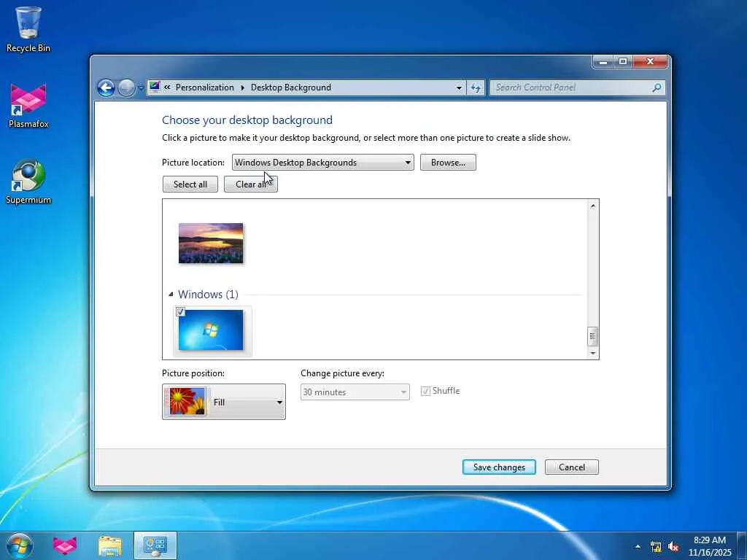Expand the arrow after Personalization breadcrumb
Image resolution: width=747 pixels, height=560 pixels.
(242, 87)
